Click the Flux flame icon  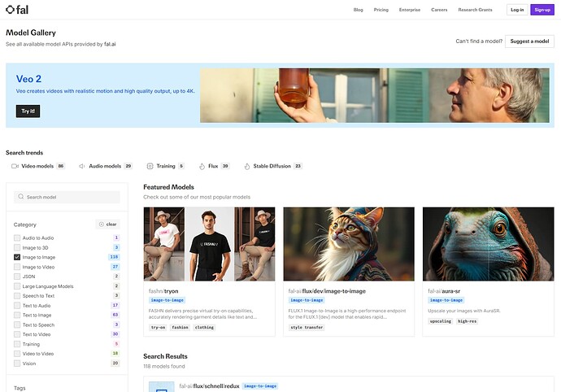[202, 166]
